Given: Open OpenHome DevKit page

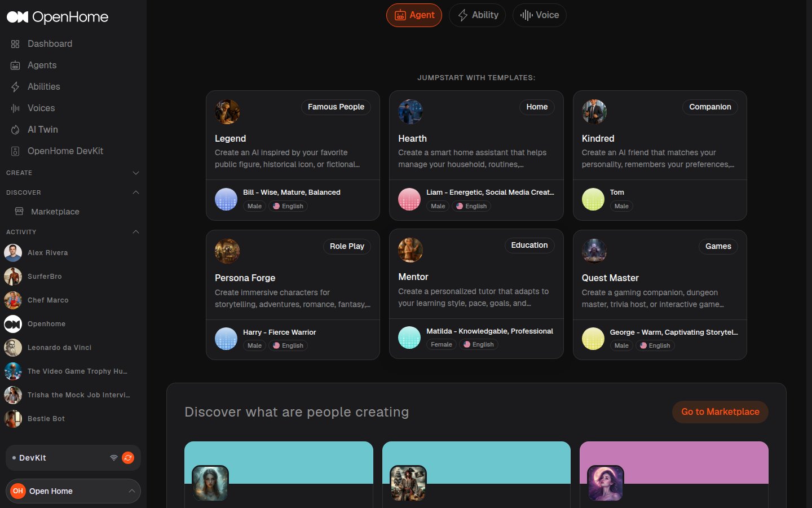Looking at the screenshot, I should click(65, 151).
